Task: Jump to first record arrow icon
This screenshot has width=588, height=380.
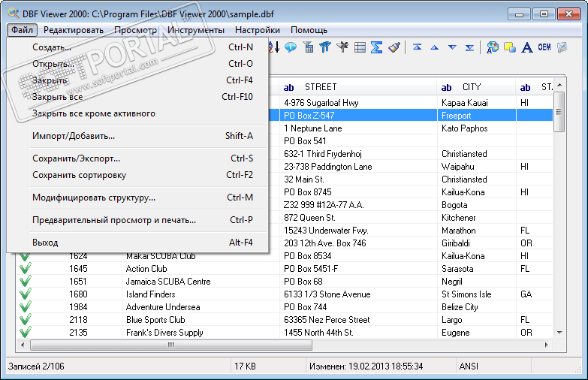Action: pyautogui.click(x=417, y=47)
